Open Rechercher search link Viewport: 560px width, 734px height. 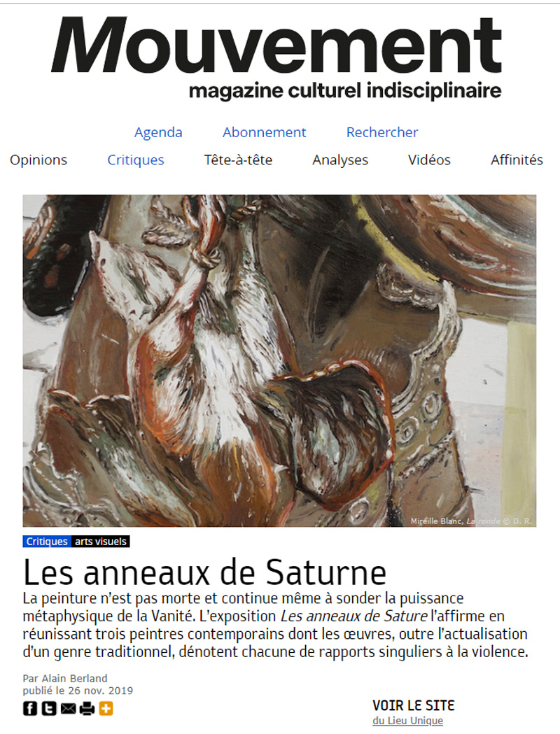(x=382, y=132)
